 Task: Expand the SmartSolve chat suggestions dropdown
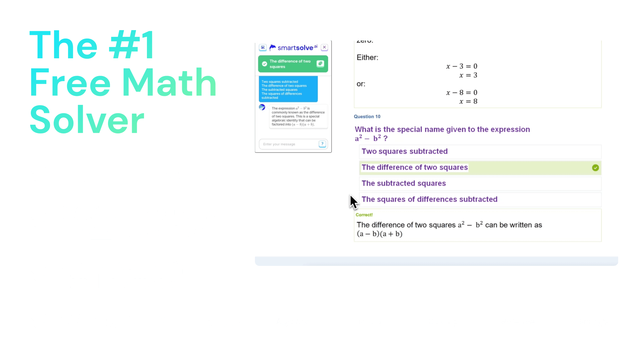[x=322, y=144]
